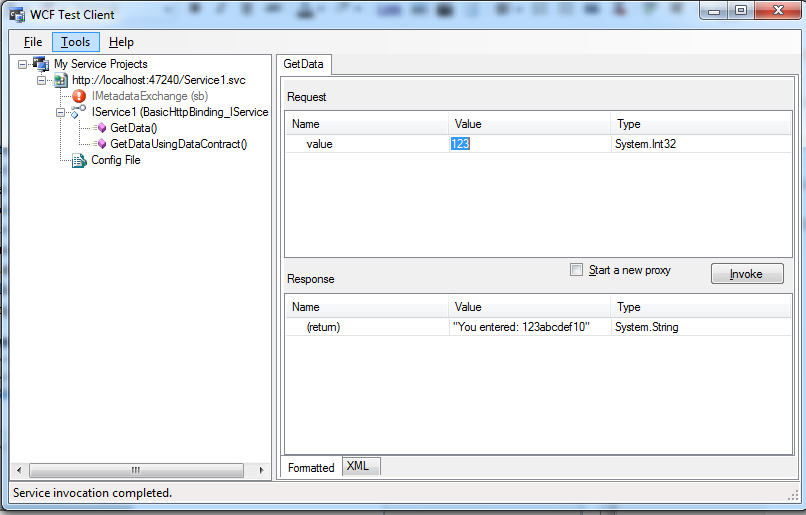Viewport: 806px width, 515px height.
Task: Click the status bar resize grip
Action: point(793,494)
